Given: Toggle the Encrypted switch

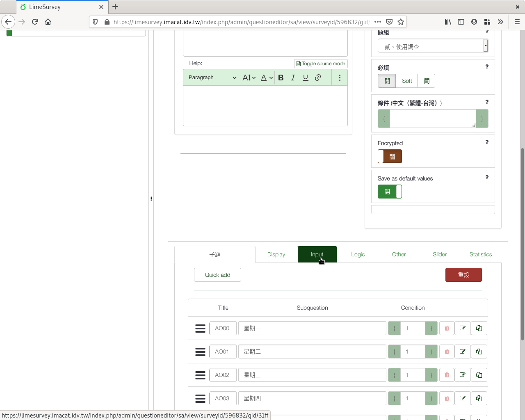Looking at the screenshot, I should [x=390, y=156].
